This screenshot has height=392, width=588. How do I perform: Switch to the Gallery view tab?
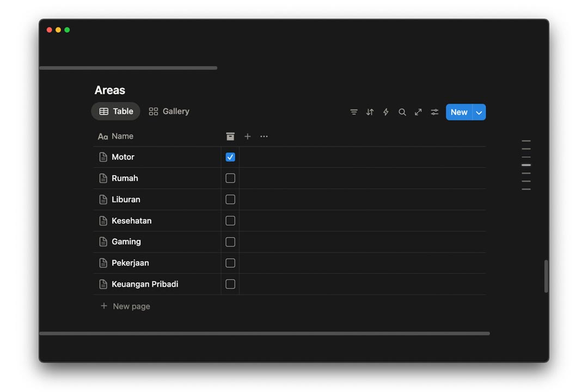169,112
